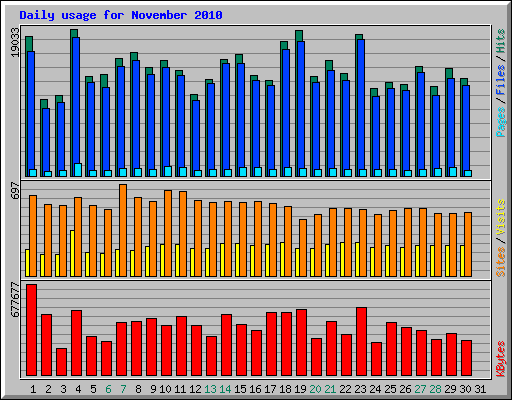Click the red KBytes bar for day 19
Viewport: 512px width, 400px height.
click(x=302, y=343)
